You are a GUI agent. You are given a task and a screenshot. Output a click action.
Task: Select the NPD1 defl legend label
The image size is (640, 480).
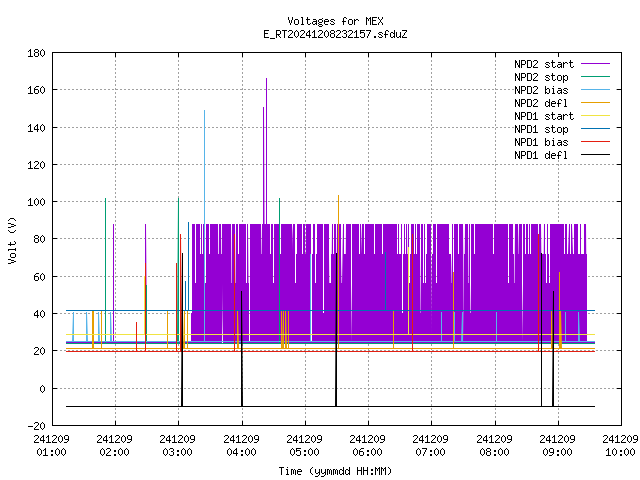(541, 155)
